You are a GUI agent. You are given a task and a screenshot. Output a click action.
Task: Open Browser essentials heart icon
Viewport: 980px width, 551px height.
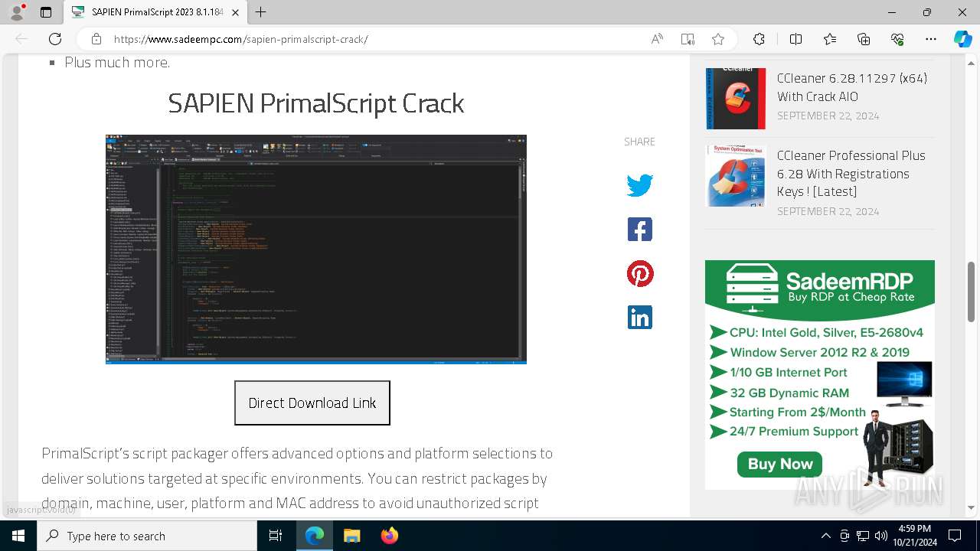tap(897, 39)
